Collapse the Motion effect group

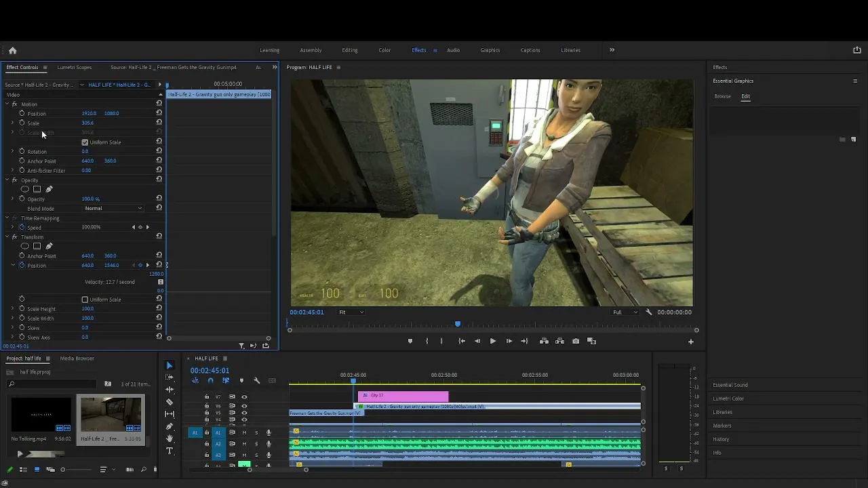pyautogui.click(x=7, y=104)
